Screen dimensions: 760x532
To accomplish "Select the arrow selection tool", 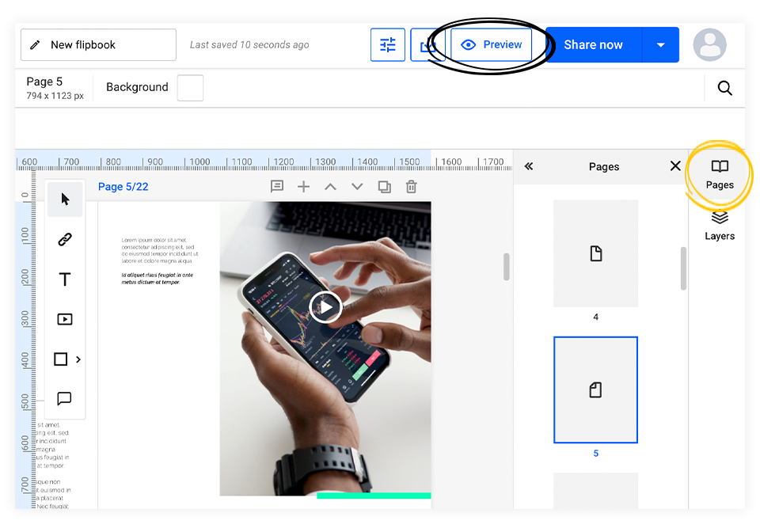I will click(x=64, y=199).
